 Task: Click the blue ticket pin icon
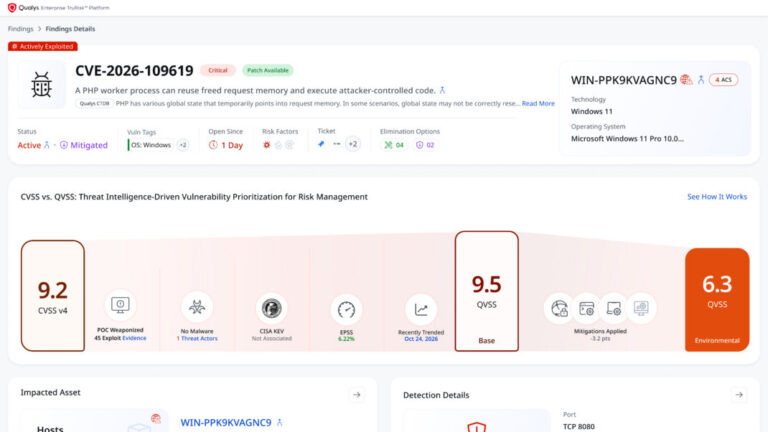coord(321,144)
